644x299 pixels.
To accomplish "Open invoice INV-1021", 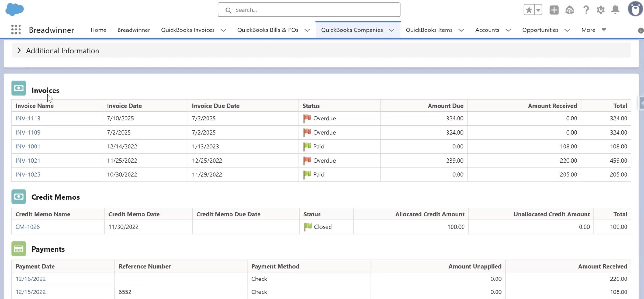I will tap(28, 160).
